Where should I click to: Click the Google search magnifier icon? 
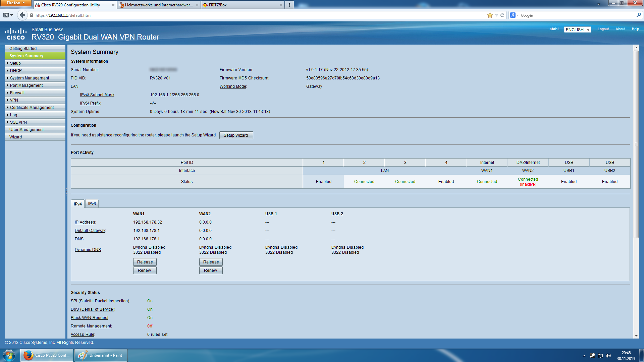639,15
